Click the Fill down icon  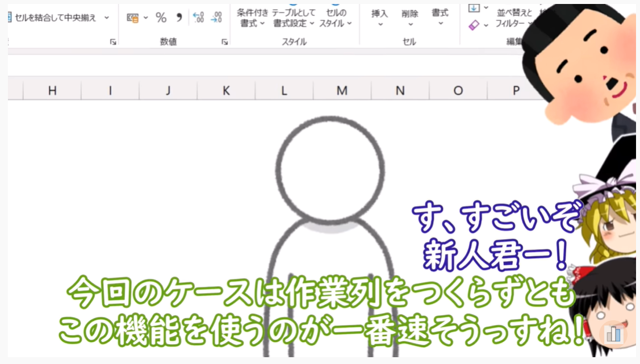coord(474,7)
